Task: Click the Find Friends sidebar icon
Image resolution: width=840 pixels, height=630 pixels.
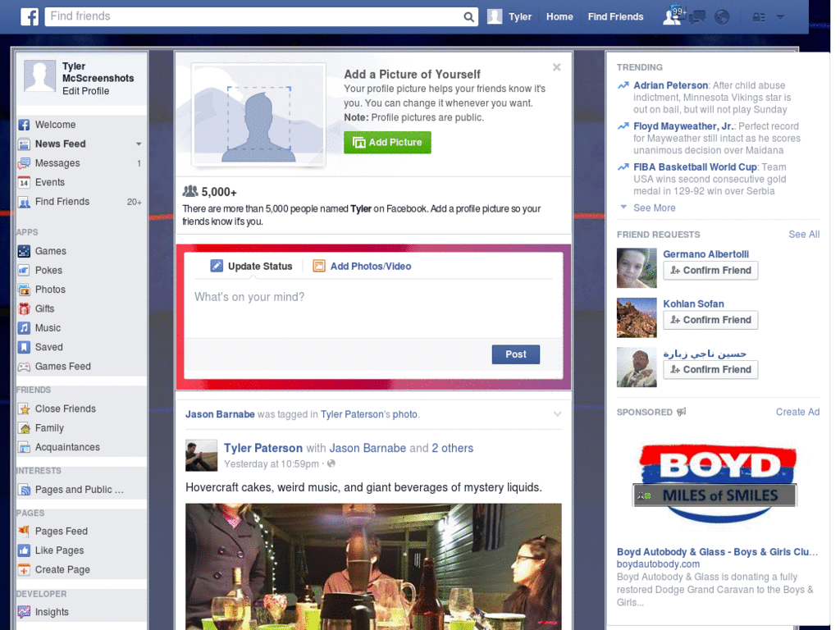Action: coord(24,202)
